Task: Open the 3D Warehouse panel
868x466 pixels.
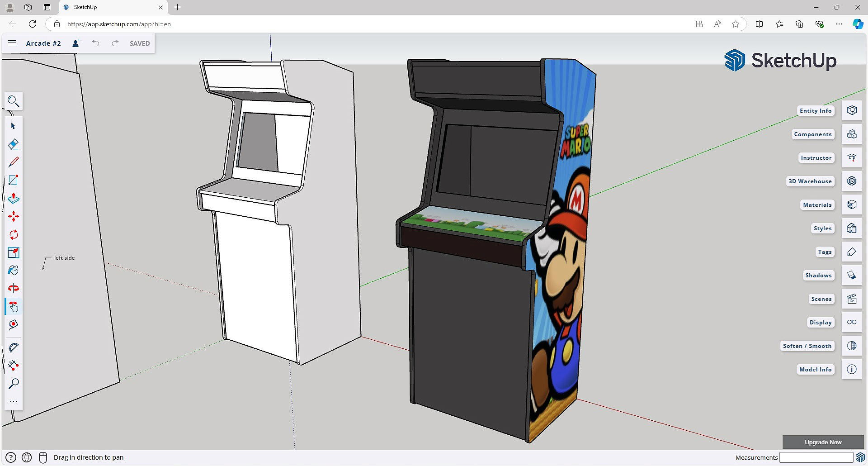Action: [852, 181]
